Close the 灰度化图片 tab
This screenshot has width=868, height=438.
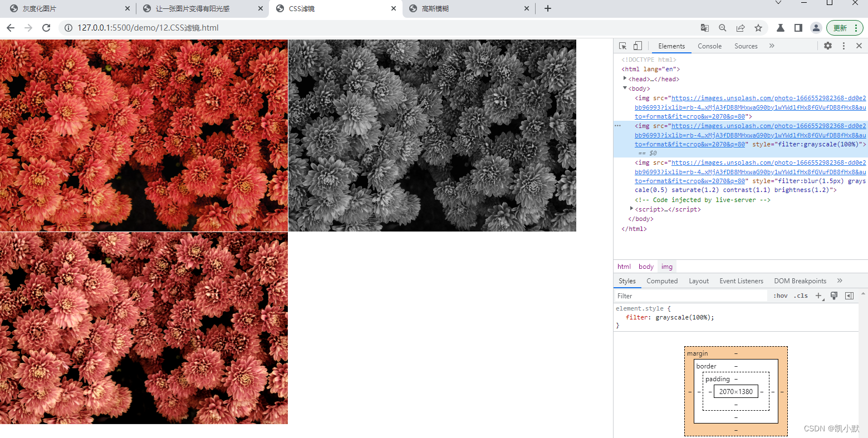coord(127,8)
